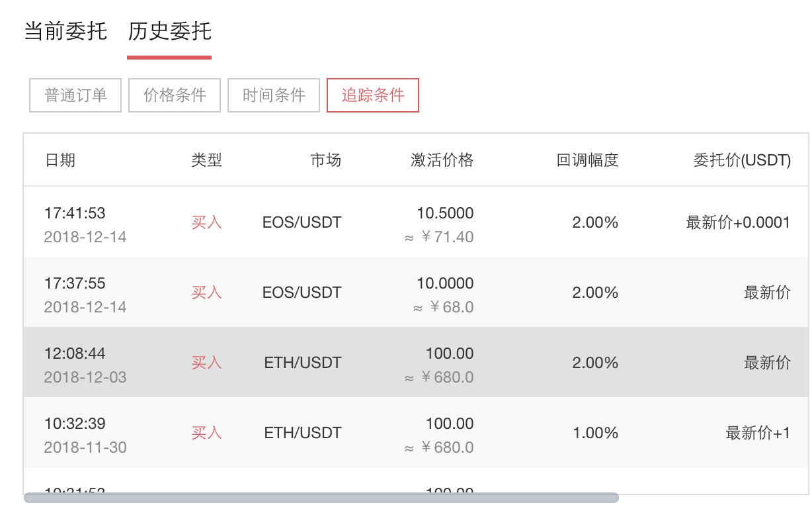Open EOS/USDT market in the 17:37:55 order
The image size is (812, 507).
[x=302, y=293]
